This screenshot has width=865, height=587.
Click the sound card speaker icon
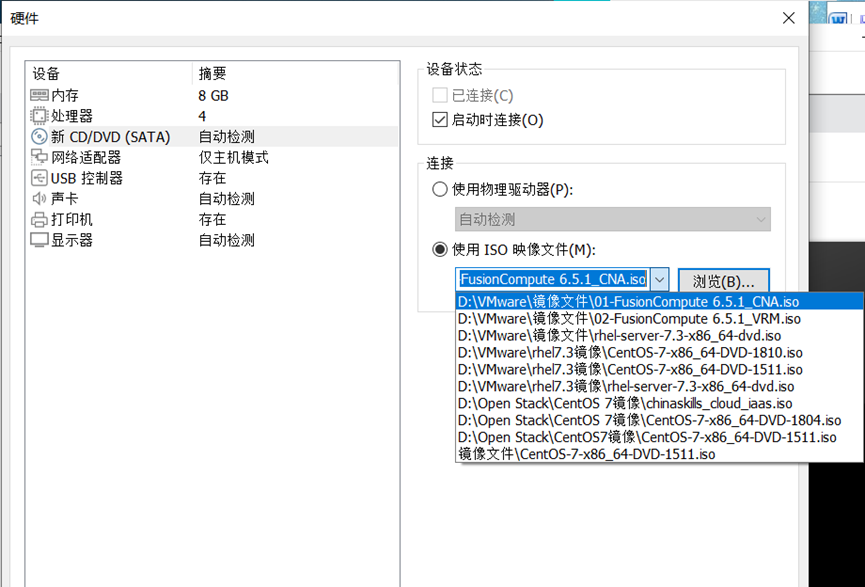[x=39, y=199]
